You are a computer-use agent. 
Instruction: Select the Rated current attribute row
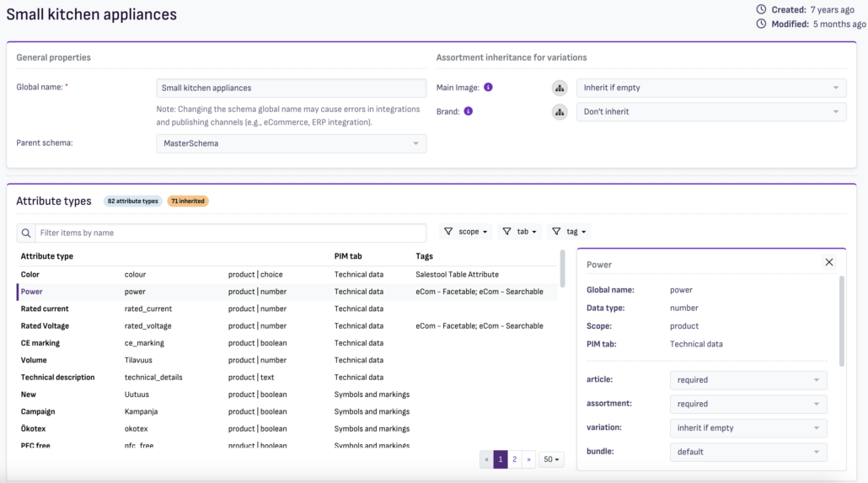[x=287, y=309]
